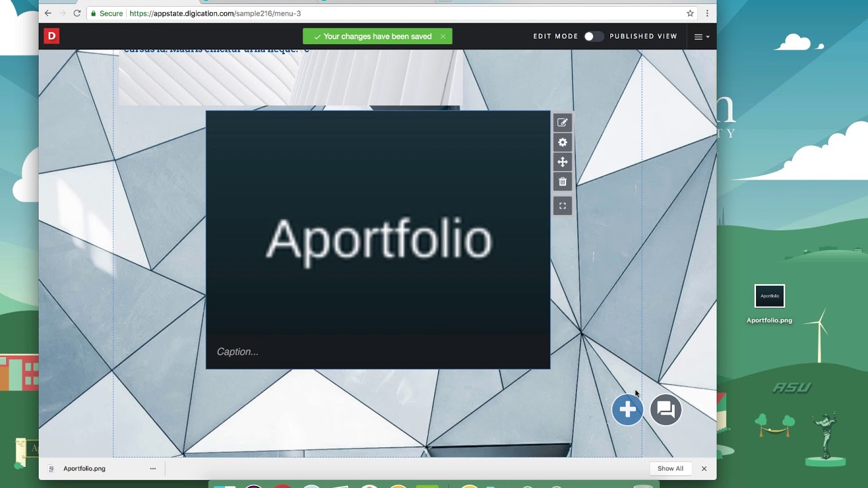Open the hamburger menu dropdown

pyautogui.click(x=701, y=37)
